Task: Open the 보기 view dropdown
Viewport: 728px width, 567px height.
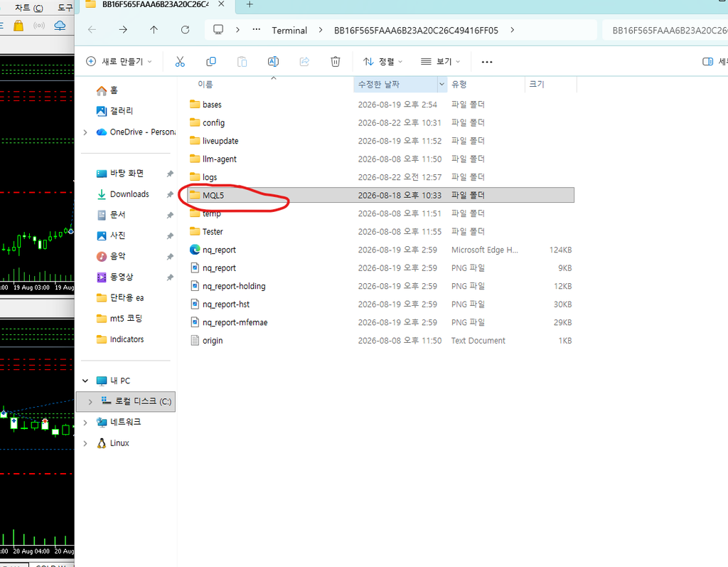Action: click(x=440, y=61)
